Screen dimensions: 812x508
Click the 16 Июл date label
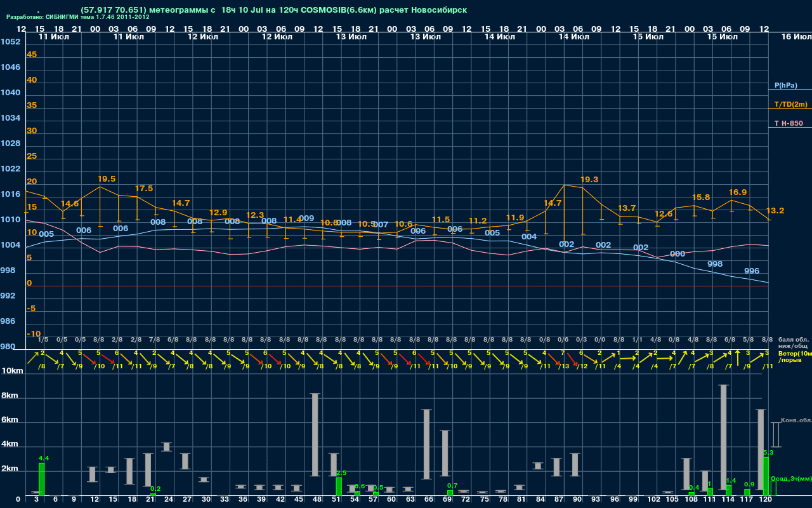796,37
